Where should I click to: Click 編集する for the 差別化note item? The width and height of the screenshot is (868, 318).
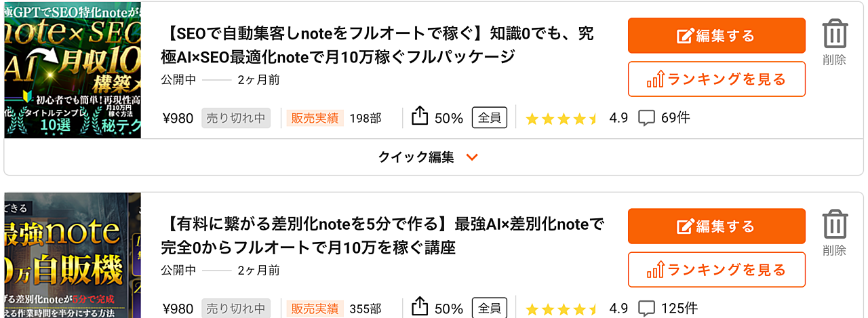(x=717, y=226)
